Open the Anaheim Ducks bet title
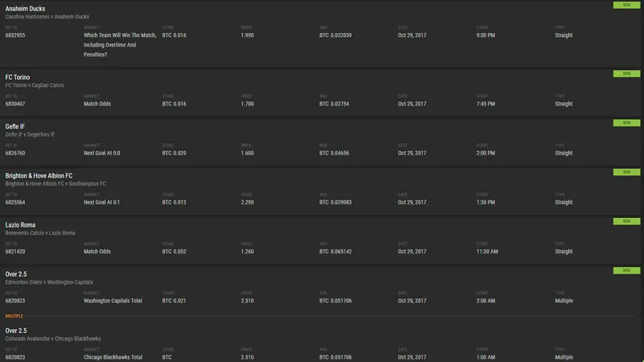 [x=25, y=9]
